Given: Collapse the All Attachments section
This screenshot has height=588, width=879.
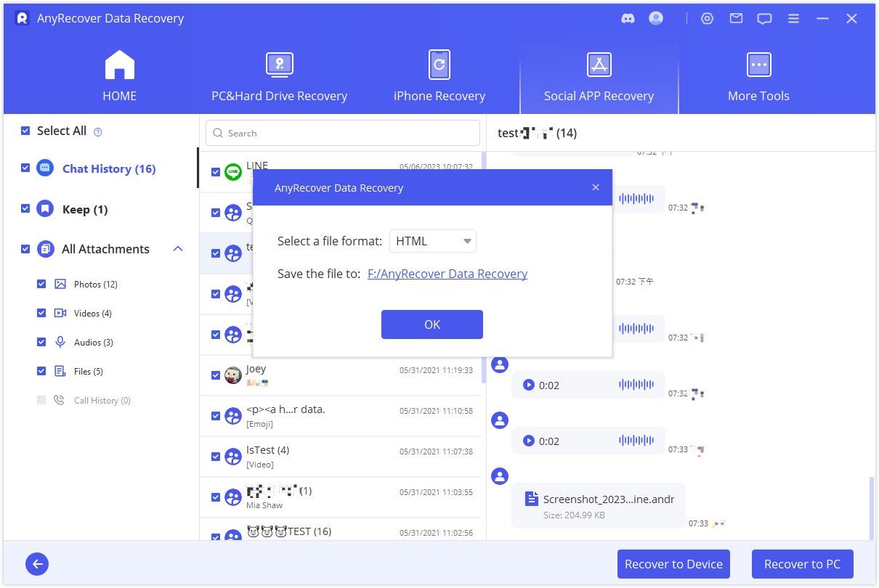Looking at the screenshot, I should (x=178, y=249).
